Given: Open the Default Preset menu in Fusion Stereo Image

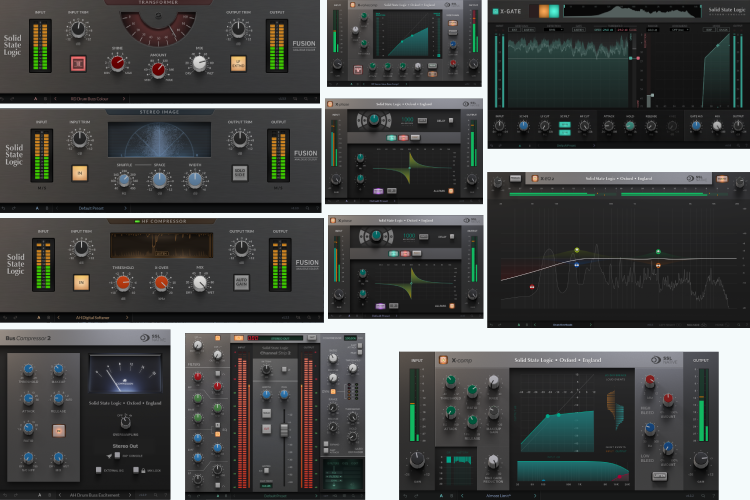Looking at the screenshot, I should click(91, 208).
